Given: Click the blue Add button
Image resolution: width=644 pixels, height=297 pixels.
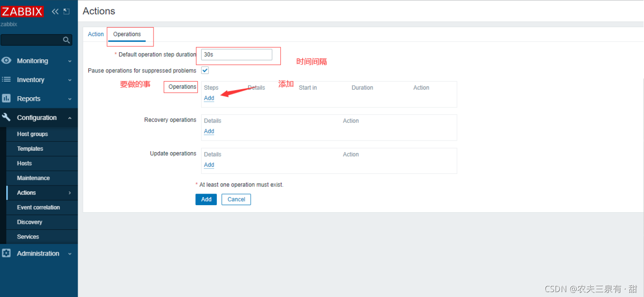Looking at the screenshot, I should click(206, 199).
